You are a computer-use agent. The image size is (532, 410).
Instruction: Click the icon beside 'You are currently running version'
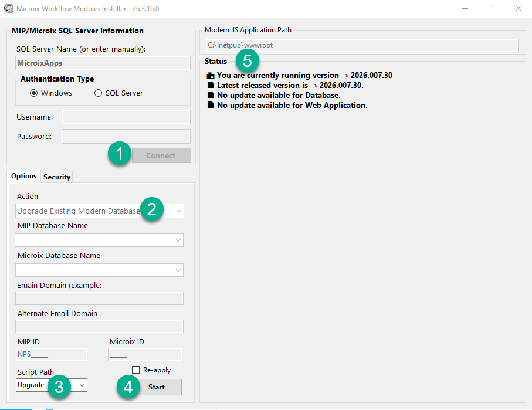point(211,75)
